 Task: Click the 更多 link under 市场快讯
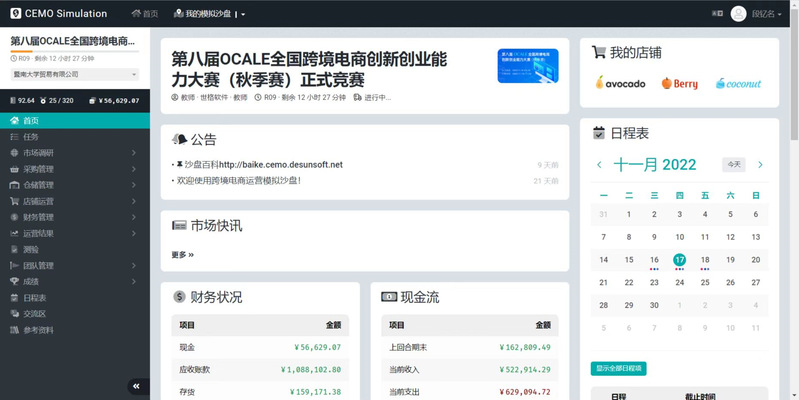[182, 255]
